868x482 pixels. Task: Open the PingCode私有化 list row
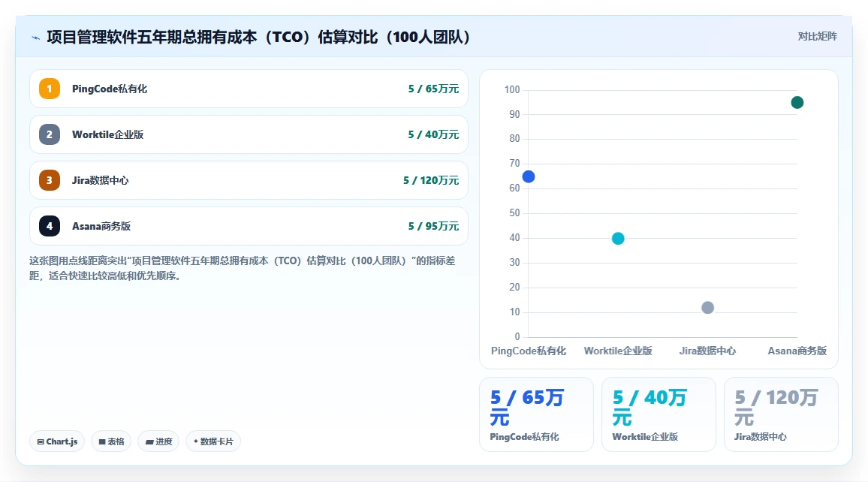pos(249,89)
